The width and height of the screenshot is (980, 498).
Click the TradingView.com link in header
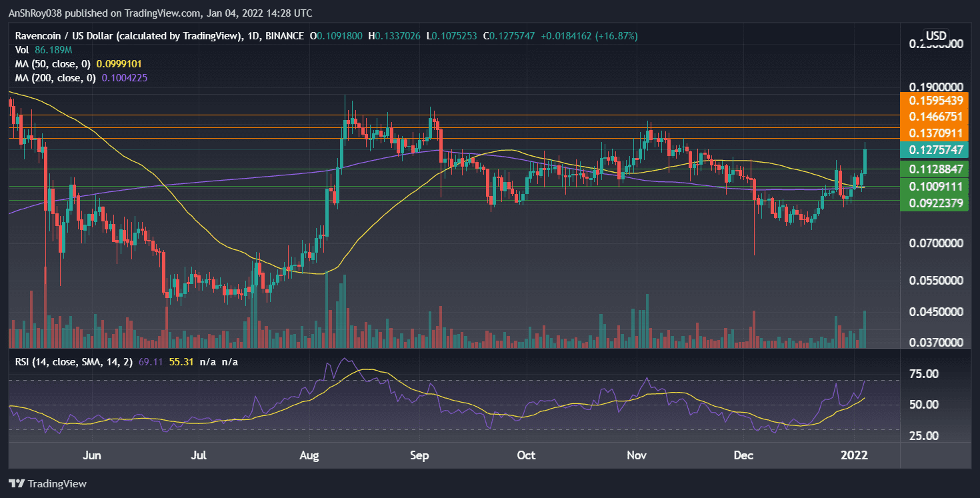(160, 13)
